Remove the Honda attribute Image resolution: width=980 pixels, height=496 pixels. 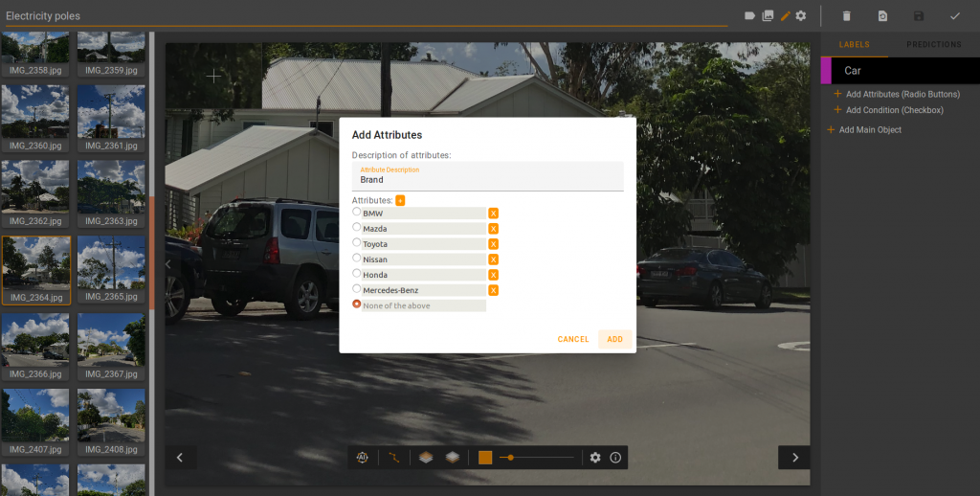[493, 275]
